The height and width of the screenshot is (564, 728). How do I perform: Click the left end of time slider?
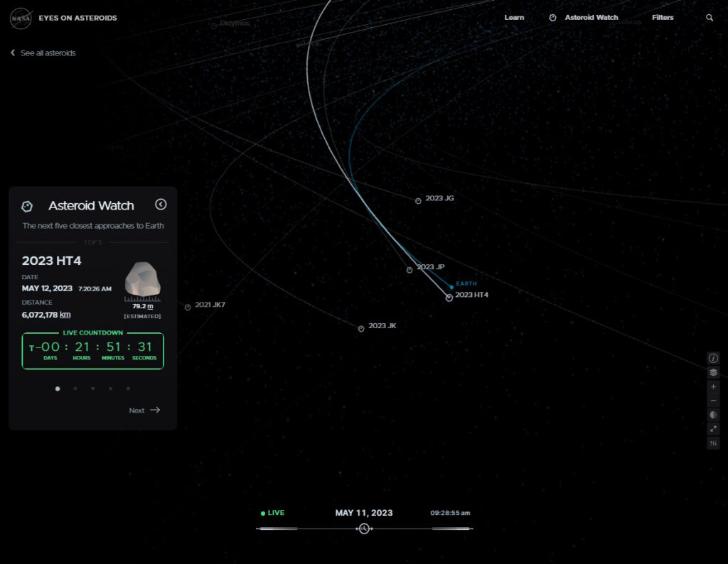tap(278, 528)
